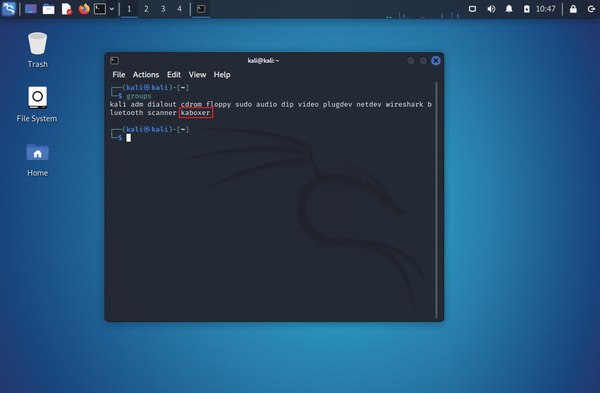
Task: Click the 'kaboxer' group name in output
Action: (196, 113)
